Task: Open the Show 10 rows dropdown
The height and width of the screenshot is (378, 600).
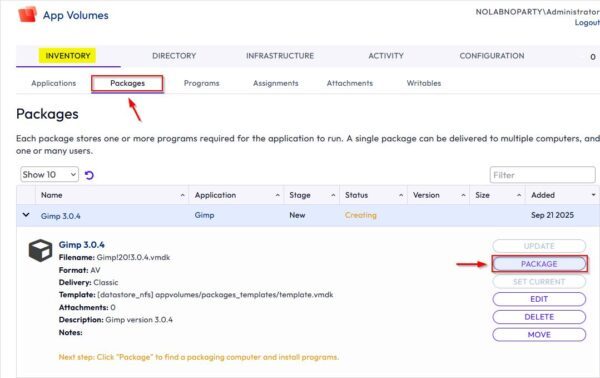Action: pos(49,174)
